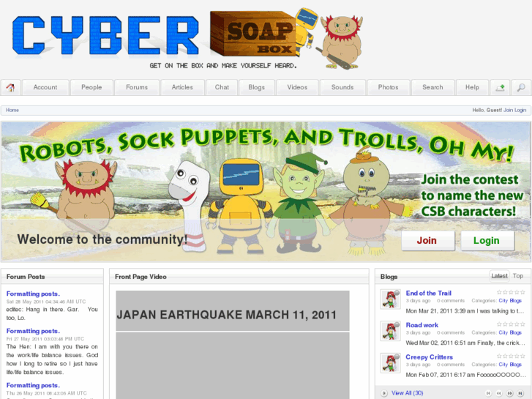Viewport: 532px width, 399px height.
Task: Open author avatar next to End of the Trail
Action: 391,299
